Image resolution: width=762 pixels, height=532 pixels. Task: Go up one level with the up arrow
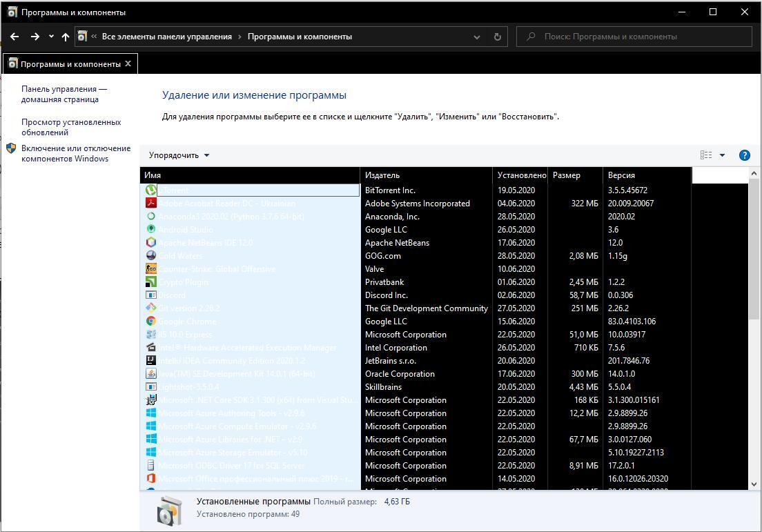click(x=66, y=37)
